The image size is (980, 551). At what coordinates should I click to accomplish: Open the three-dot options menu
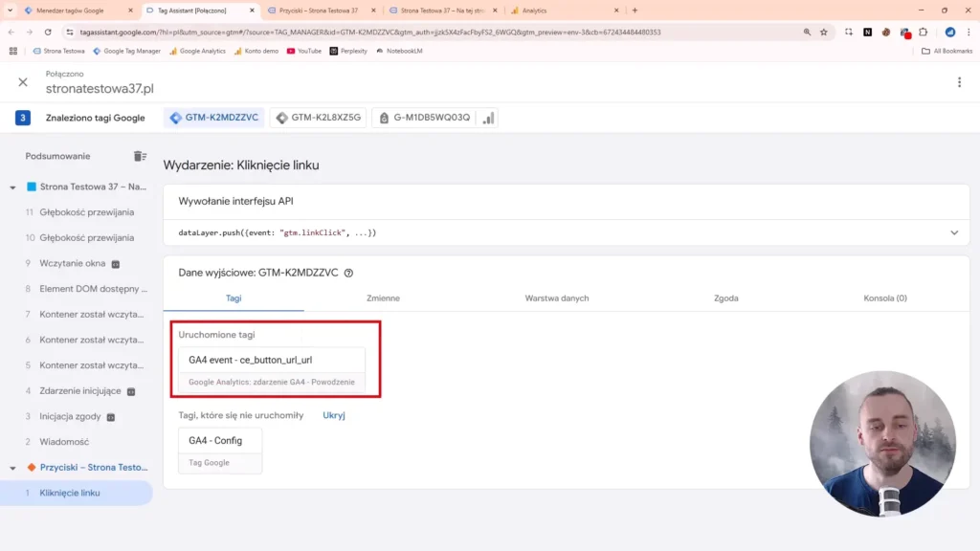[959, 82]
